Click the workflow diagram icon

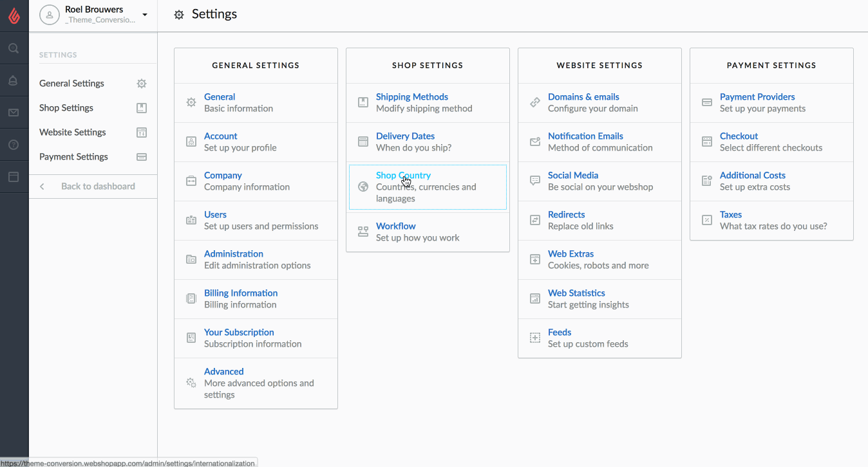(363, 232)
